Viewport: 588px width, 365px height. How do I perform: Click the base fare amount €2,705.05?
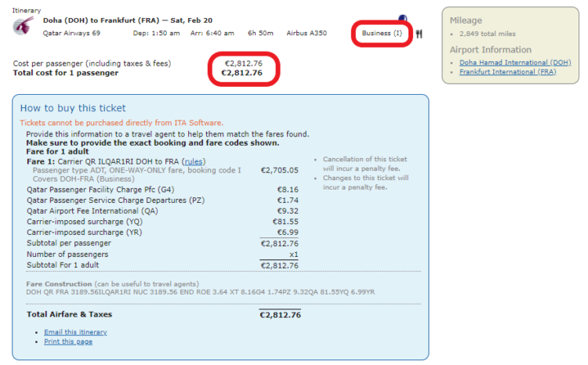pyautogui.click(x=280, y=171)
